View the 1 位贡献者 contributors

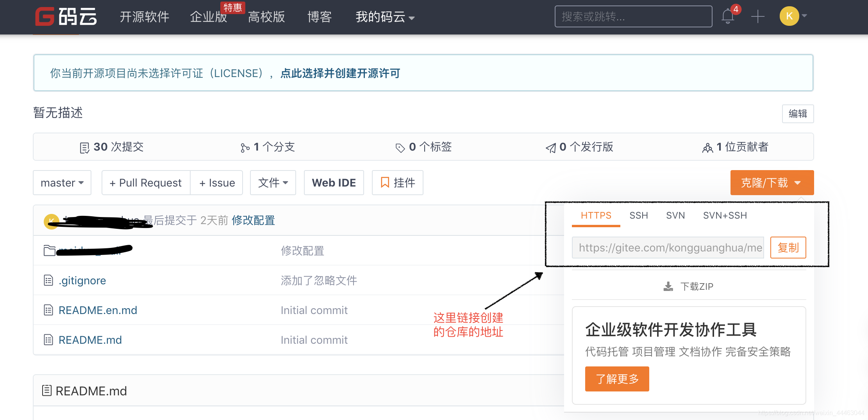(x=735, y=147)
